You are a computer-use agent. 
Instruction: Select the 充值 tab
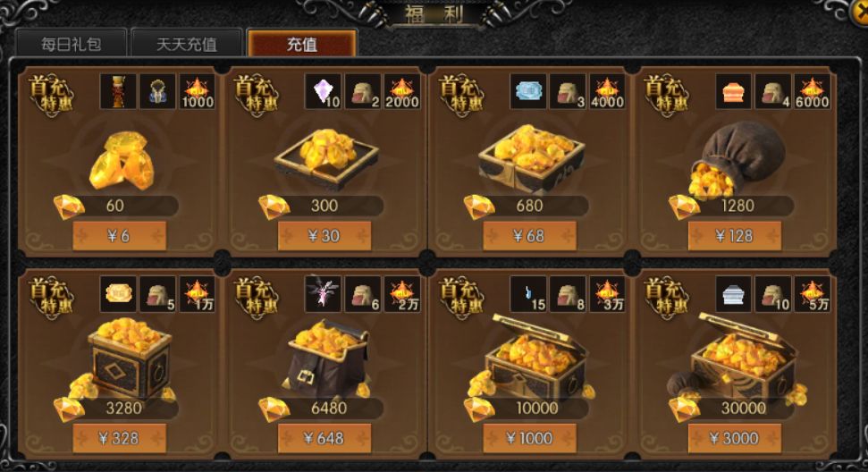[x=301, y=44]
